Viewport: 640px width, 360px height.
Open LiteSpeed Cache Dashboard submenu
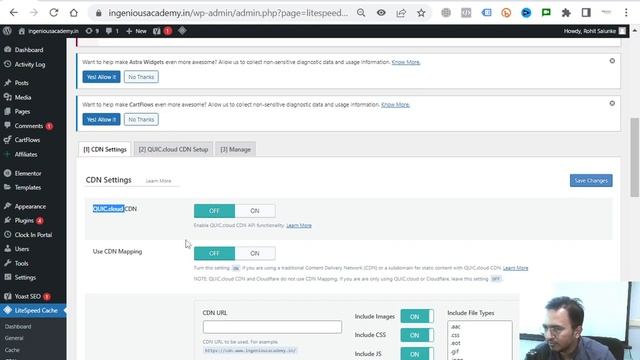pos(18,327)
